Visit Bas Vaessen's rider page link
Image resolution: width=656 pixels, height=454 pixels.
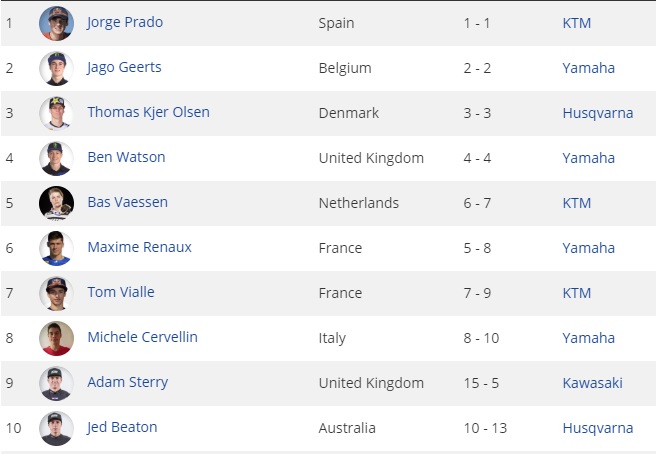pyautogui.click(x=127, y=202)
